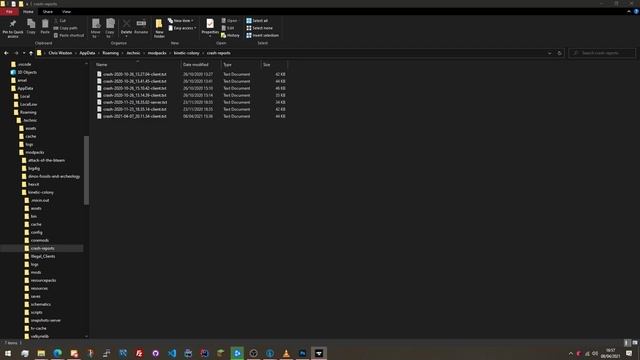Click History in the Open group

[230, 36]
